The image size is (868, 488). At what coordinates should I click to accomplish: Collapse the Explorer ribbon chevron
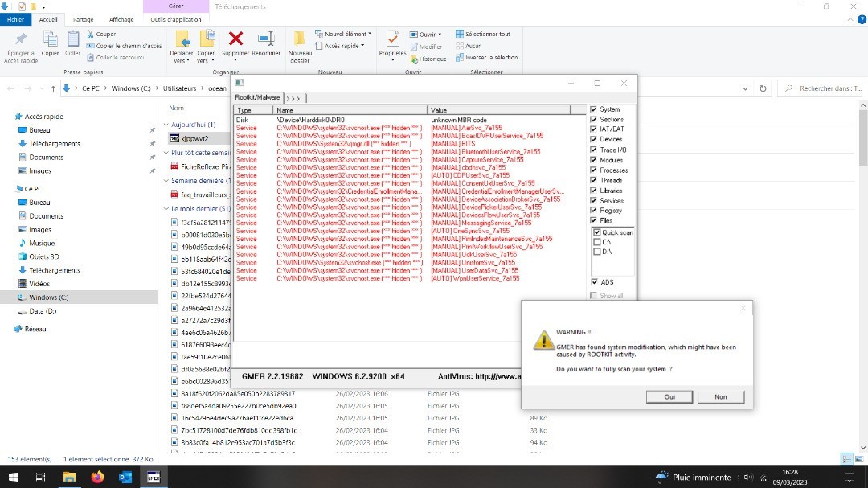pyautogui.click(x=850, y=19)
